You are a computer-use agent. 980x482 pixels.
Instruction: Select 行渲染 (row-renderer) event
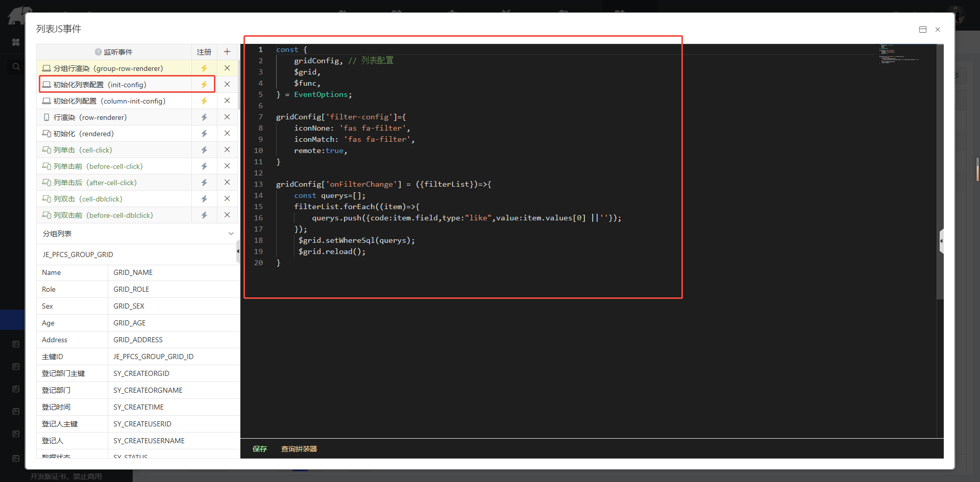tap(114, 117)
